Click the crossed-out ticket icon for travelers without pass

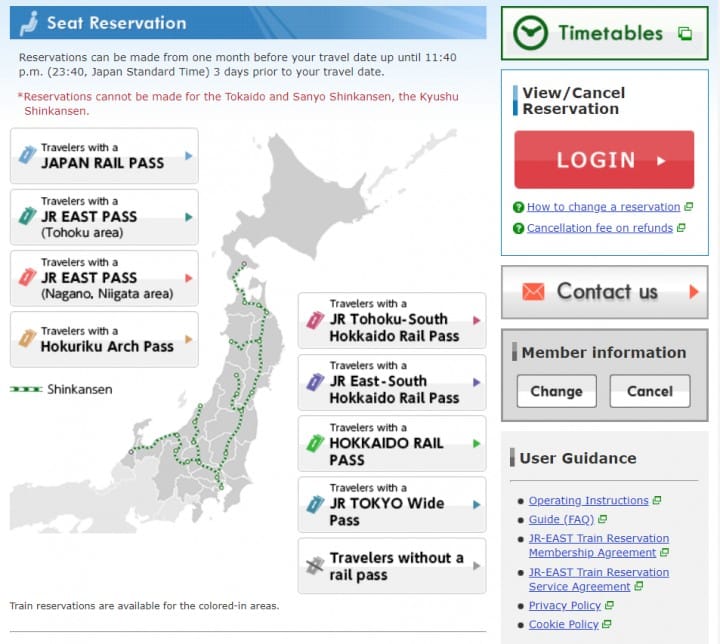[x=315, y=565]
